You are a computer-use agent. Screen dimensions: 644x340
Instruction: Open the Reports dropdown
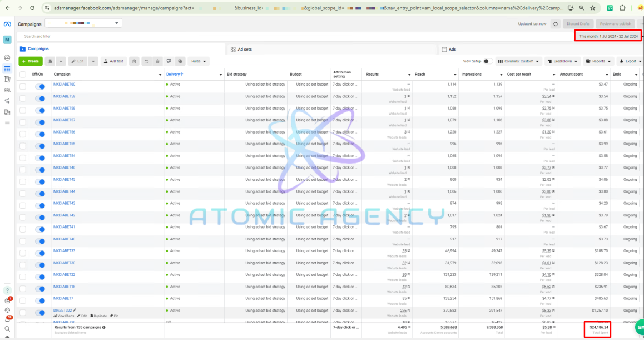(598, 61)
